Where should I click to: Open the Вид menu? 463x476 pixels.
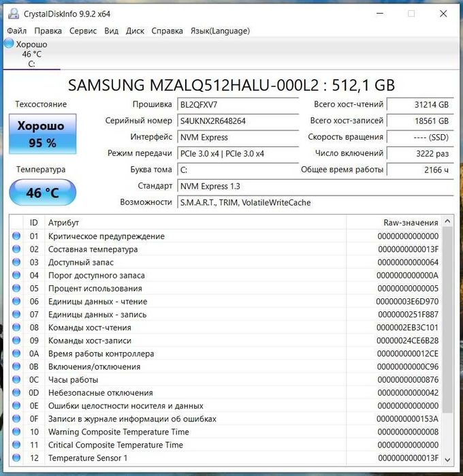(x=112, y=31)
